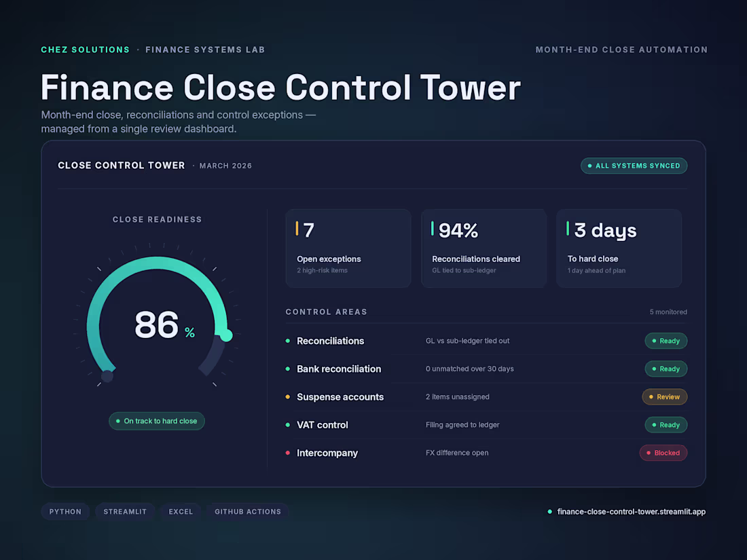Click the Review badge for Suspense accounts
Image resolution: width=747 pixels, height=560 pixels.
pos(665,397)
